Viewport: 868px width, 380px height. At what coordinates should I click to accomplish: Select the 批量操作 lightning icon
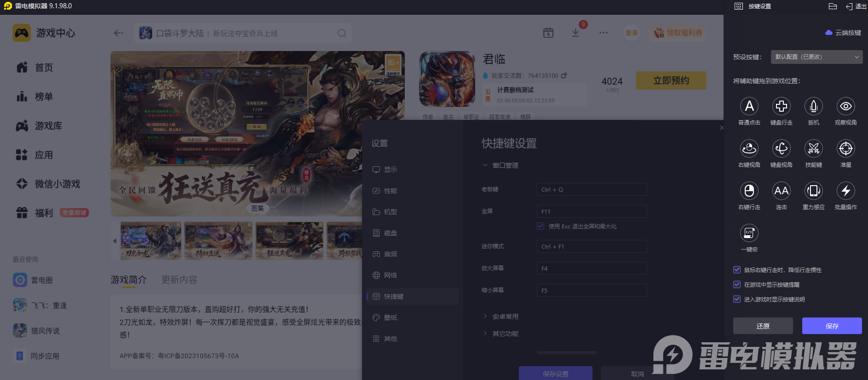tap(845, 191)
